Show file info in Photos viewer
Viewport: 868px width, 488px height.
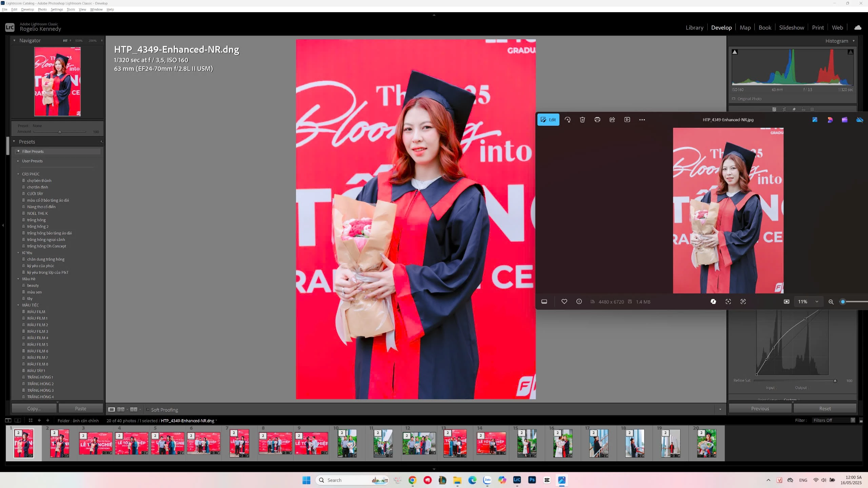579,302
